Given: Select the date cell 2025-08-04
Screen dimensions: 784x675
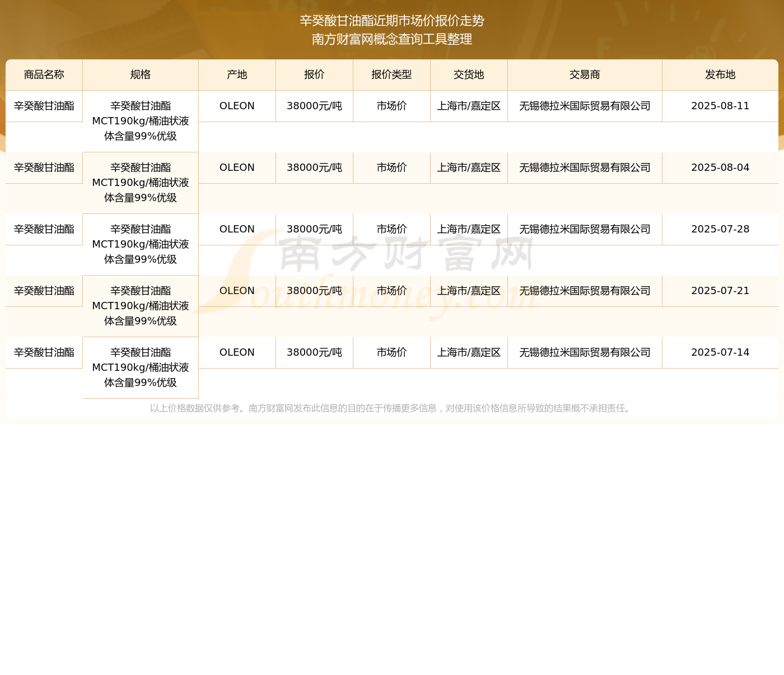Looking at the screenshot, I should pyautogui.click(x=720, y=167).
